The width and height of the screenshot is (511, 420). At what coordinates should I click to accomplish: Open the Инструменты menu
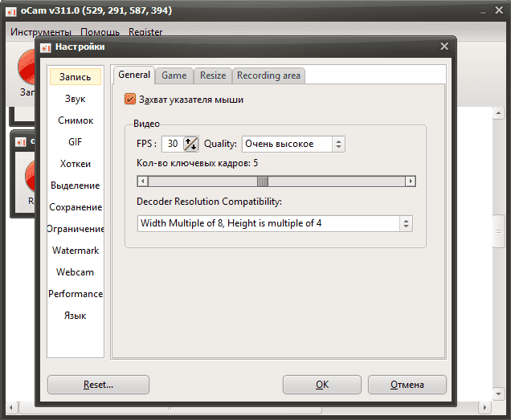click(41, 32)
